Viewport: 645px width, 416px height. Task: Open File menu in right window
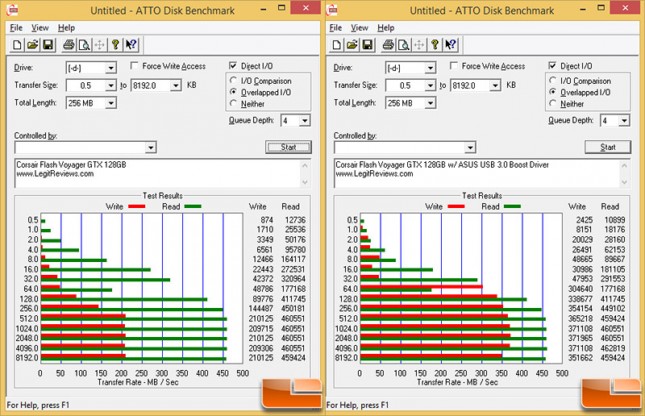(336, 28)
